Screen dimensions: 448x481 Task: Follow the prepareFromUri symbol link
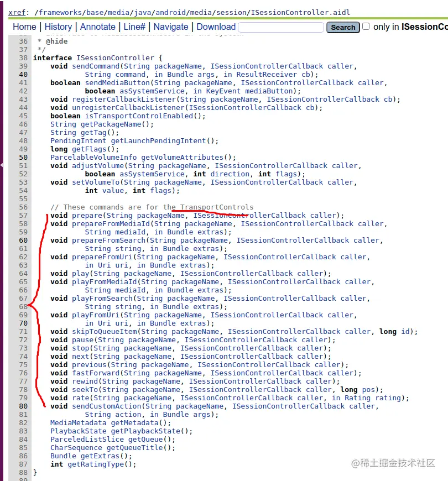point(102,257)
